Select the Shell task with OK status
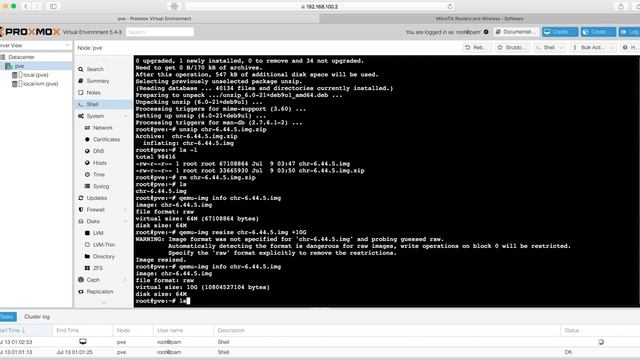This screenshot has height=360, width=640. pyautogui.click(x=320, y=352)
